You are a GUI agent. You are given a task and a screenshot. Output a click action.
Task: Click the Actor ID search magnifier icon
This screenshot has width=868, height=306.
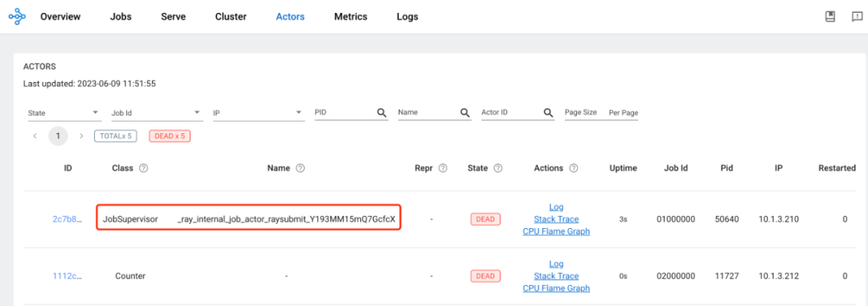(548, 112)
